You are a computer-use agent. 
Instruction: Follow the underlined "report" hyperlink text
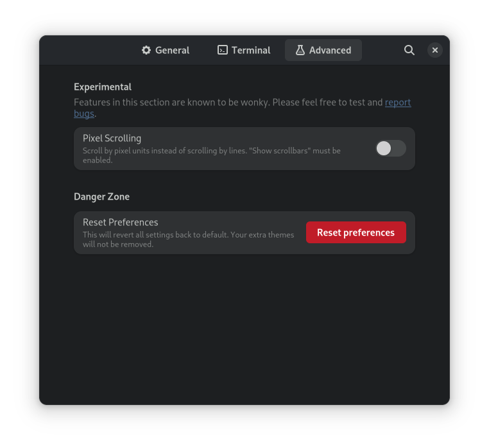[398, 102]
